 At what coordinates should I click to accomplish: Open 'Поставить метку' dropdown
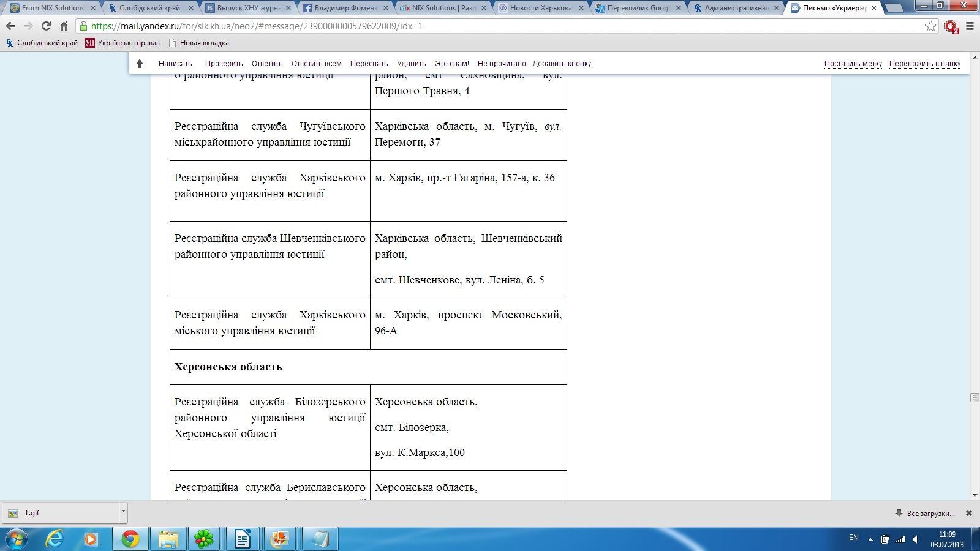(853, 64)
